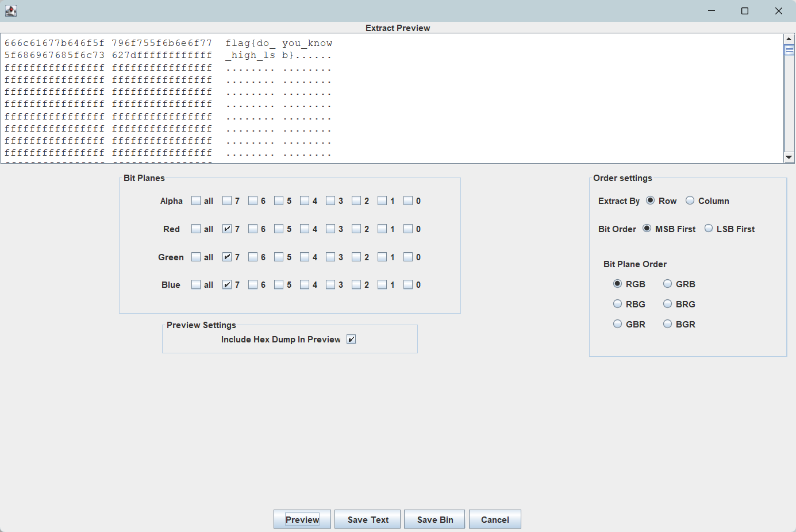This screenshot has width=796, height=532.
Task: Click scroll down arrow in preview pane
Action: [789, 157]
